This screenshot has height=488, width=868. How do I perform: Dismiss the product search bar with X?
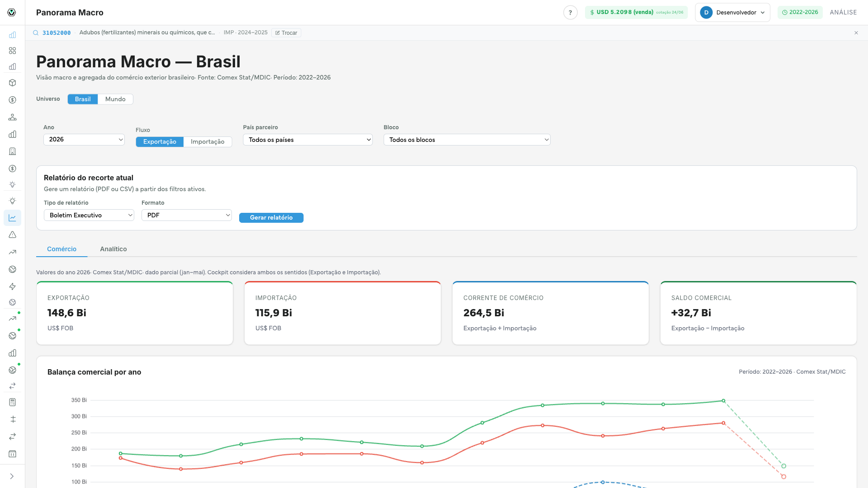click(x=856, y=33)
